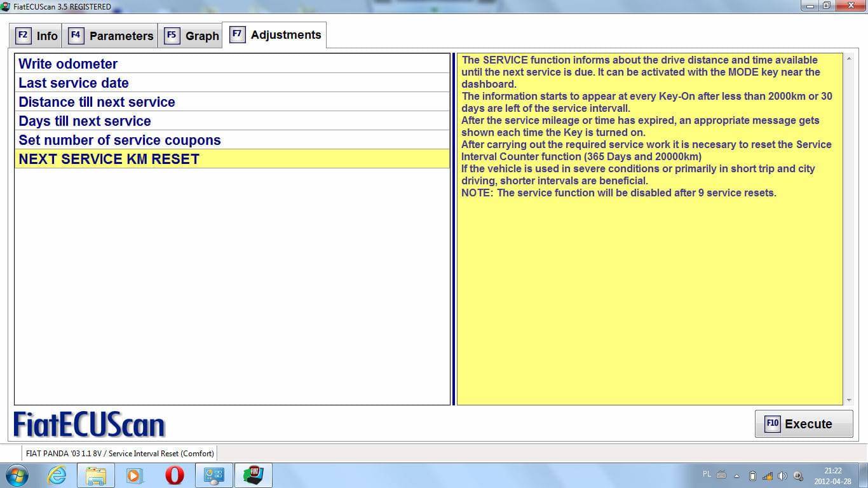Show hidden tray icons arrow
868x488 pixels.
(x=737, y=475)
